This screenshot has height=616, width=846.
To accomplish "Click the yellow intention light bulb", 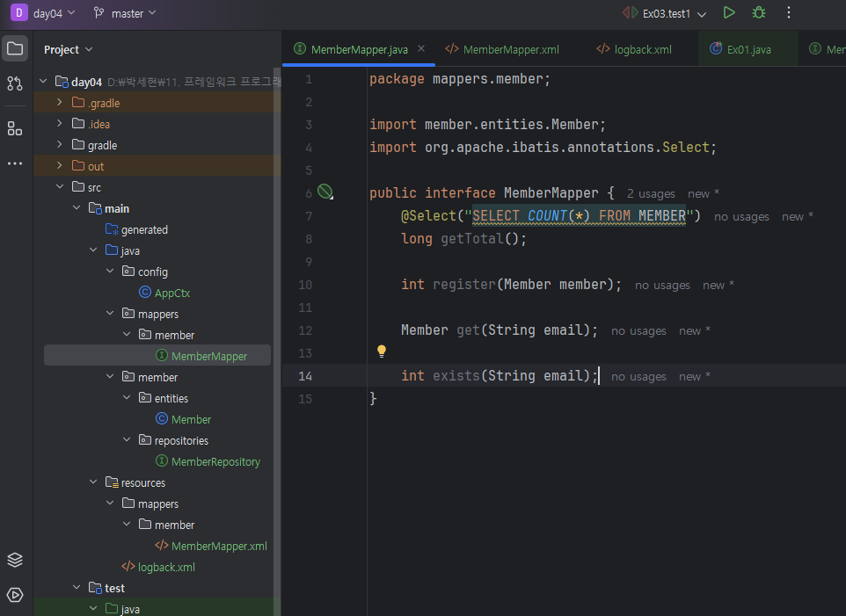I will [382, 351].
